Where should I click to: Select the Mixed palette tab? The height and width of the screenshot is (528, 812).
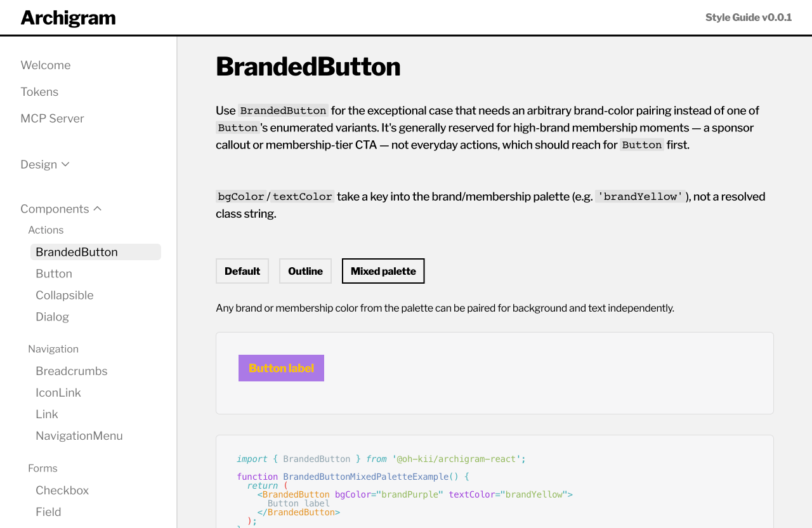383,271
